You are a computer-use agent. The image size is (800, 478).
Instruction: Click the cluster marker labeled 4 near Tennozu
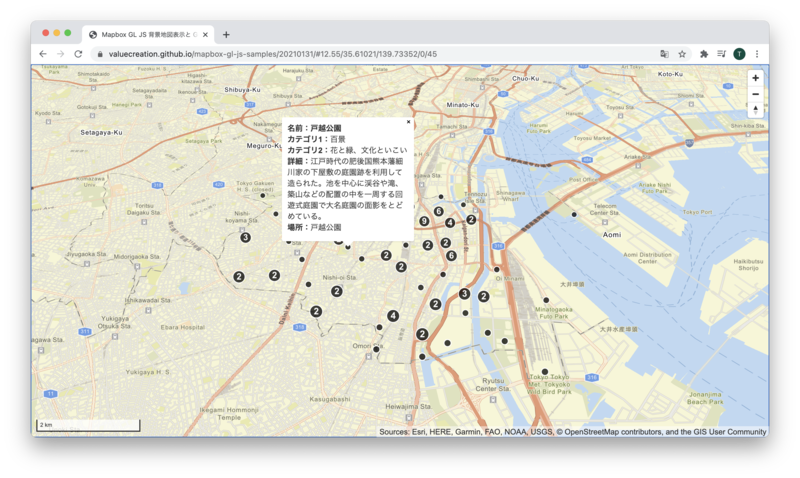point(449,223)
